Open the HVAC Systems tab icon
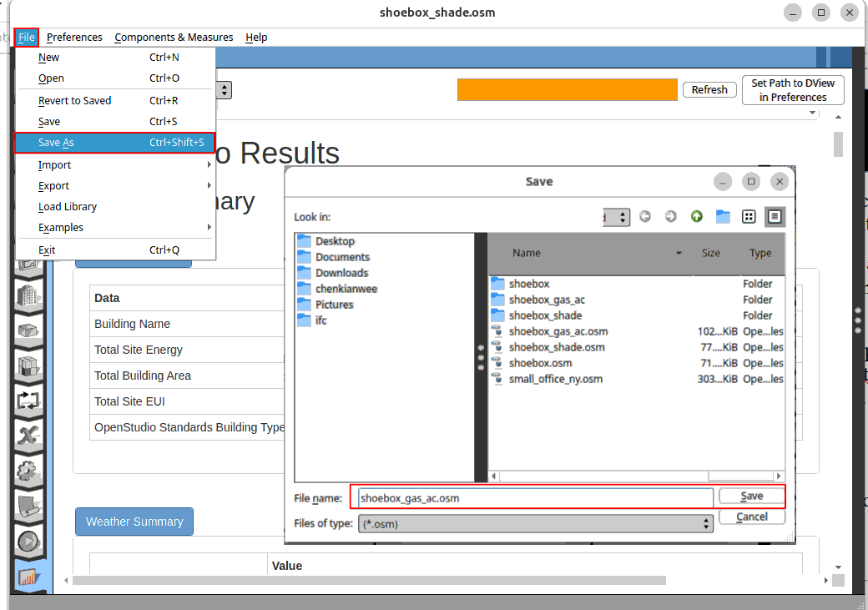This screenshot has width=868, height=610. pos(29,400)
